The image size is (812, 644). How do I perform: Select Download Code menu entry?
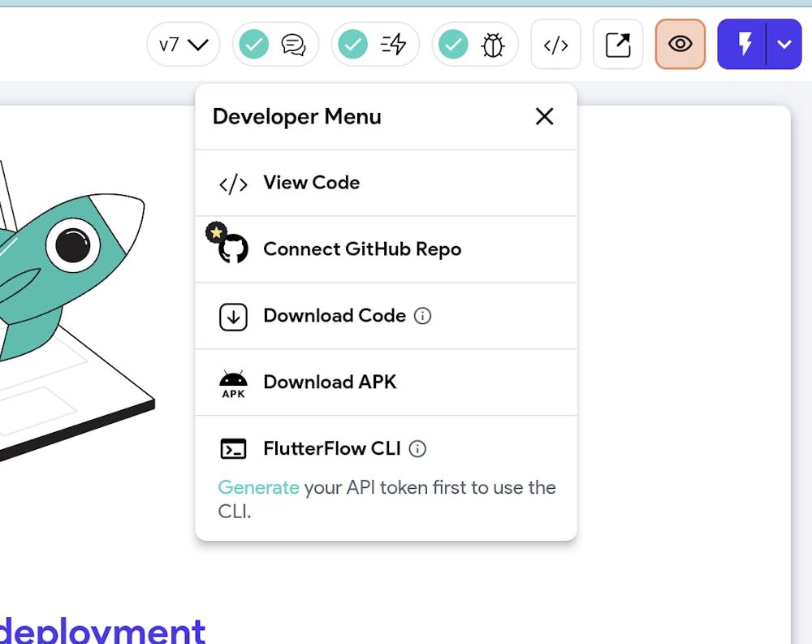(x=386, y=316)
